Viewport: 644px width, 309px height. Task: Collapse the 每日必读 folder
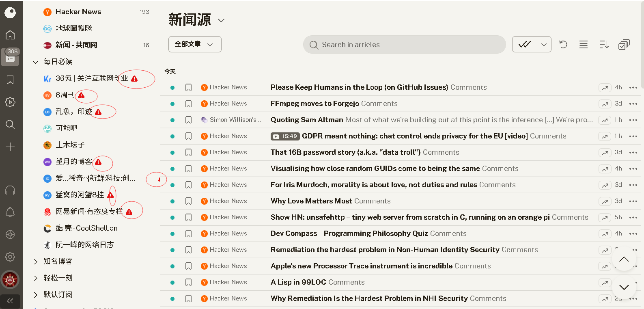click(36, 62)
